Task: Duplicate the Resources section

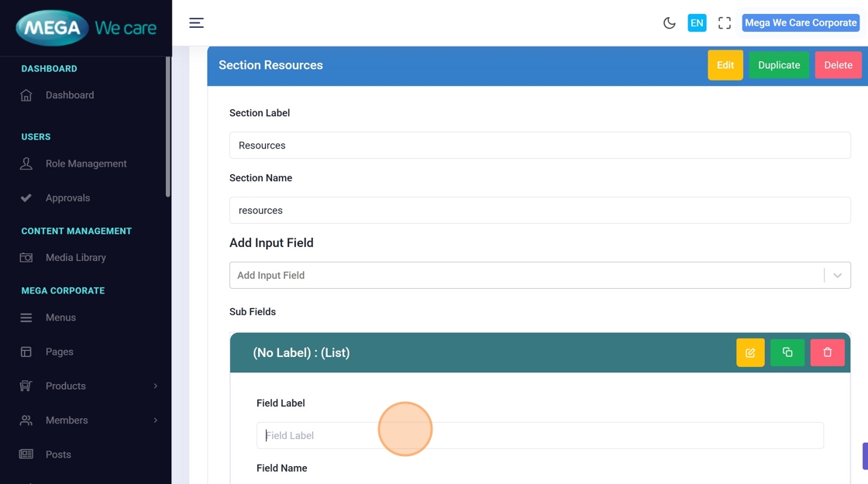Action: pyautogui.click(x=779, y=65)
